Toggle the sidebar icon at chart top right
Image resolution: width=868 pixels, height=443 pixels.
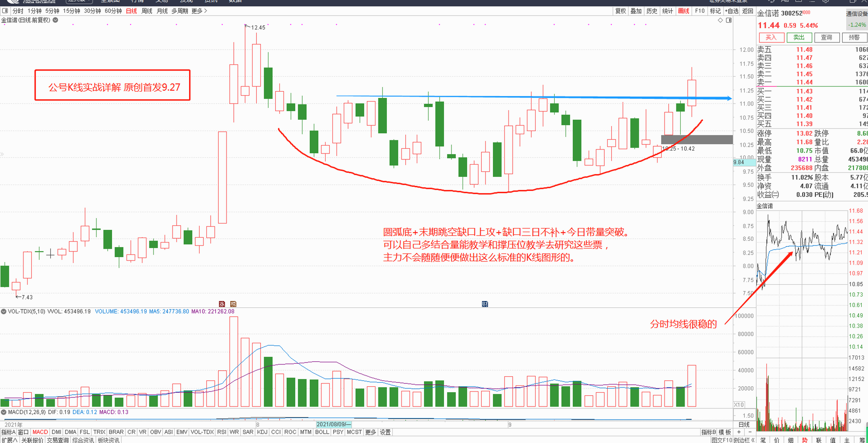click(729, 20)
